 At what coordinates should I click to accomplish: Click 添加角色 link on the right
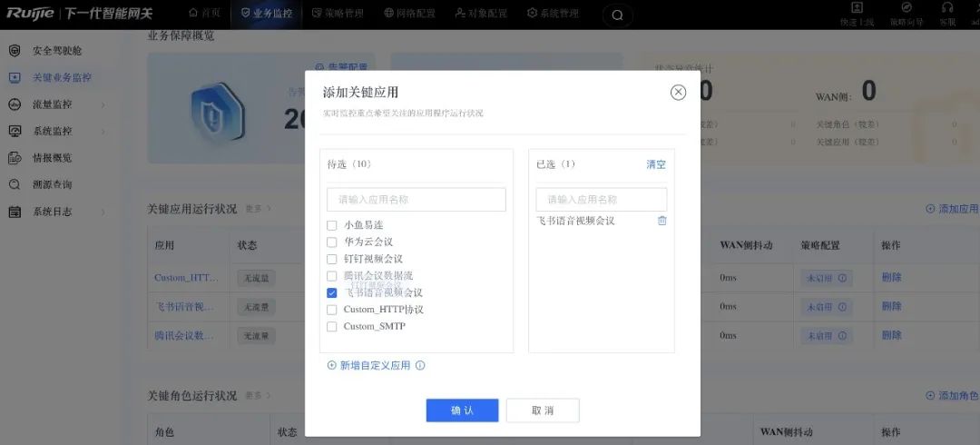click(x=952, y=396)
